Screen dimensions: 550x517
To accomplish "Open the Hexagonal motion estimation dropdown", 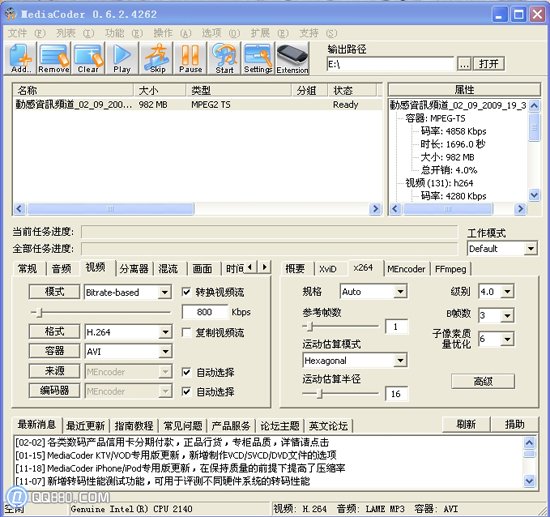I will (400, 360).
